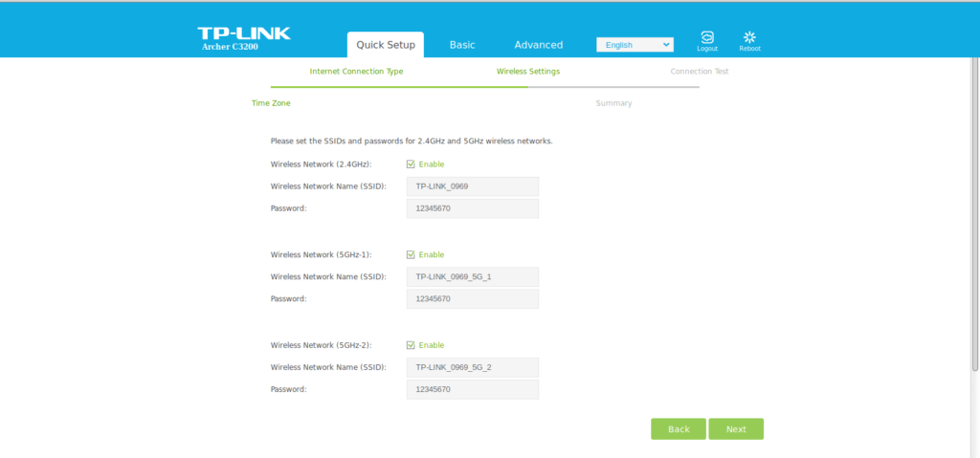Click the 5GHz-1 password field
Image resolution: width=980 pixels, height=458 pixels.
(472, 299)
